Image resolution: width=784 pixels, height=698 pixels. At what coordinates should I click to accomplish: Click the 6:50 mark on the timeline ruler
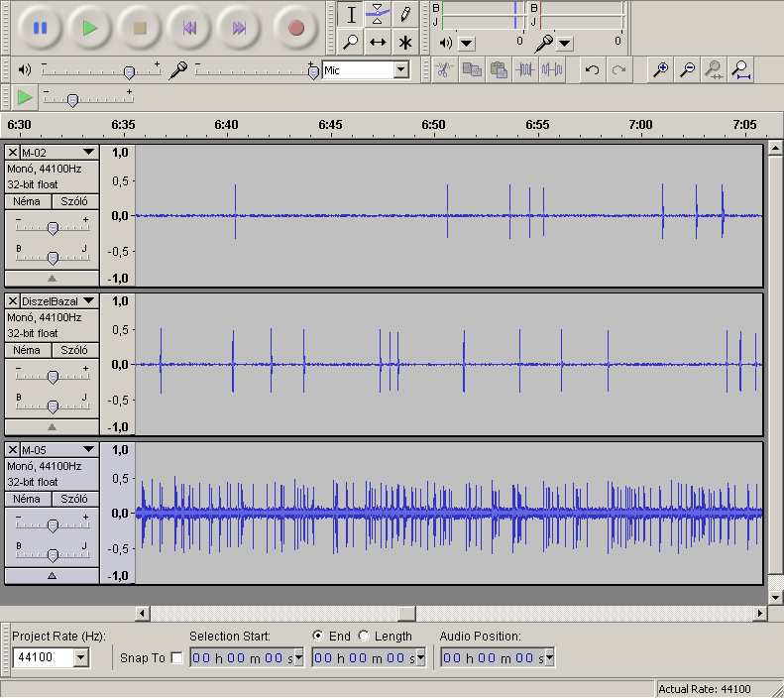tap(433, 125)
